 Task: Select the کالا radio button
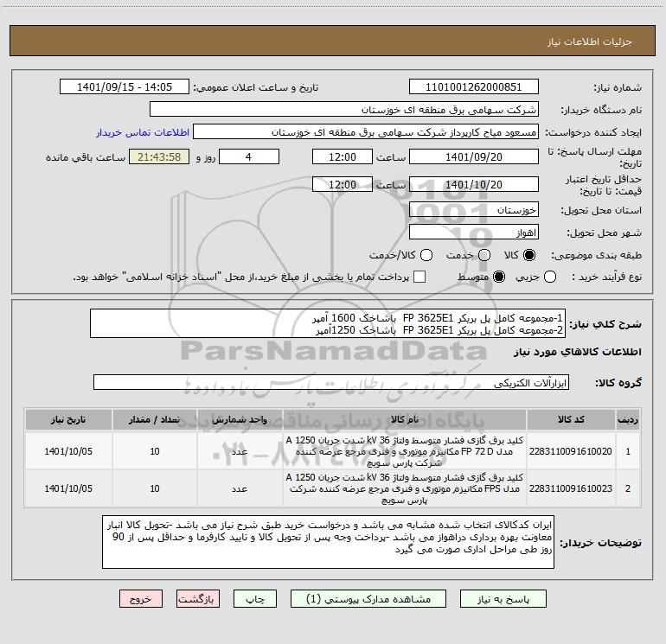529,255
